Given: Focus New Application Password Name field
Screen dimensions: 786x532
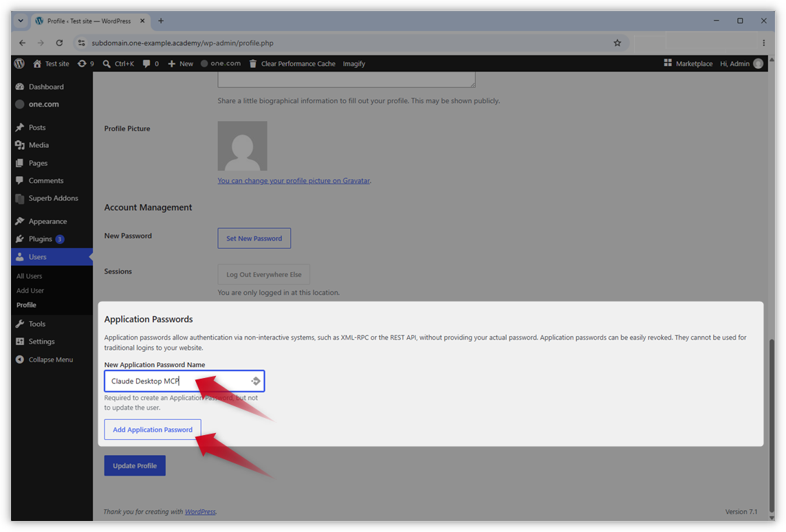Looking at the screenshot, I should click(x=184, y=381).
